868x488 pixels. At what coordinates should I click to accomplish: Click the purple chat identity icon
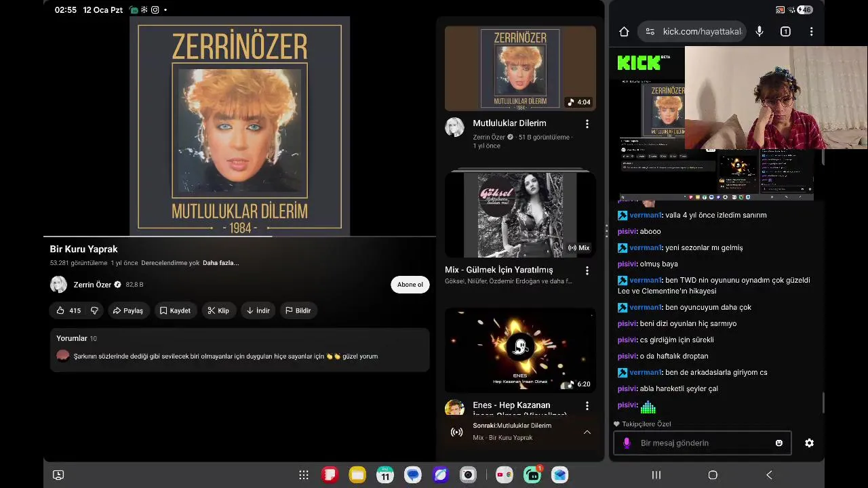627,443
